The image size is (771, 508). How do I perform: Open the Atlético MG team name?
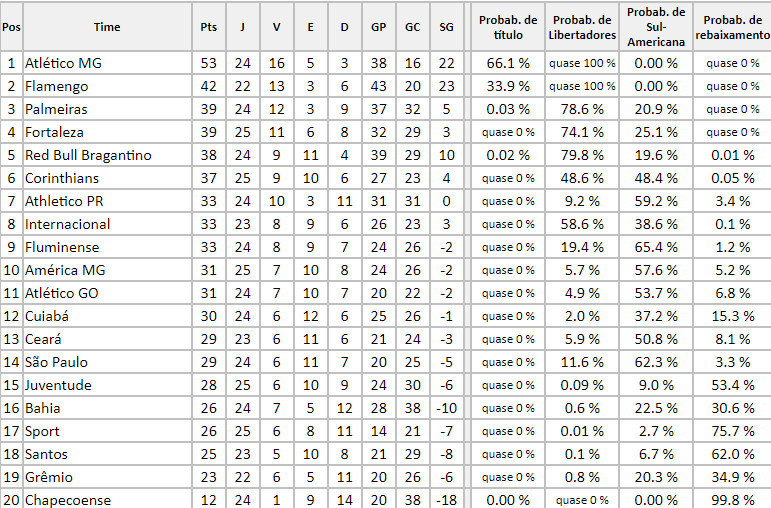tap(63, 63)
